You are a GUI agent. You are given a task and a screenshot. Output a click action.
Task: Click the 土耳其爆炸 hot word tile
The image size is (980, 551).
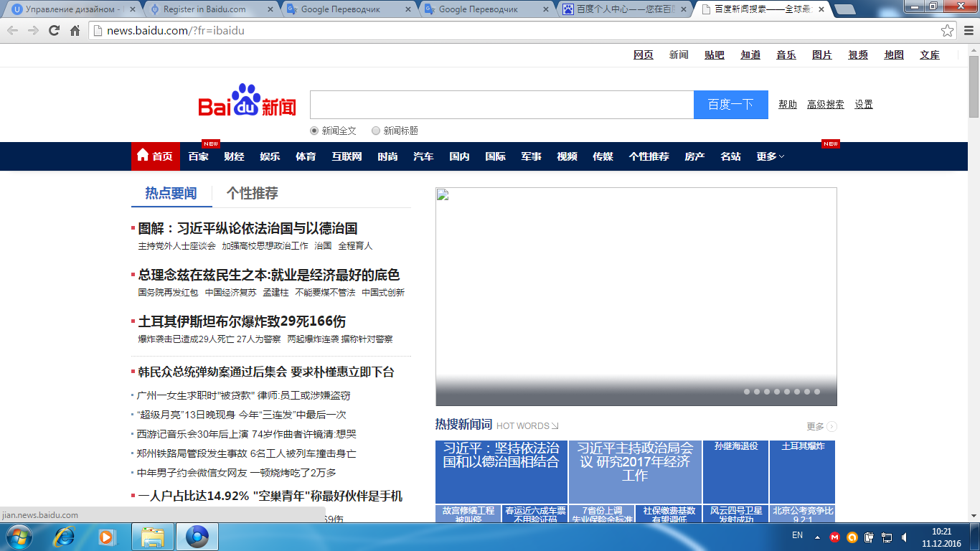coord(803,471)
